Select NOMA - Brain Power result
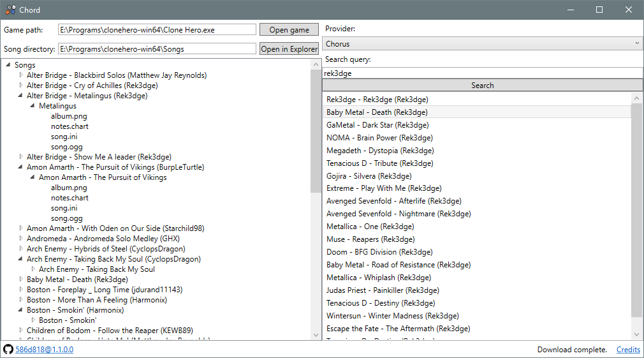This screenshot has height=358, width=644. pyautogui.click(x=477, y=138)
